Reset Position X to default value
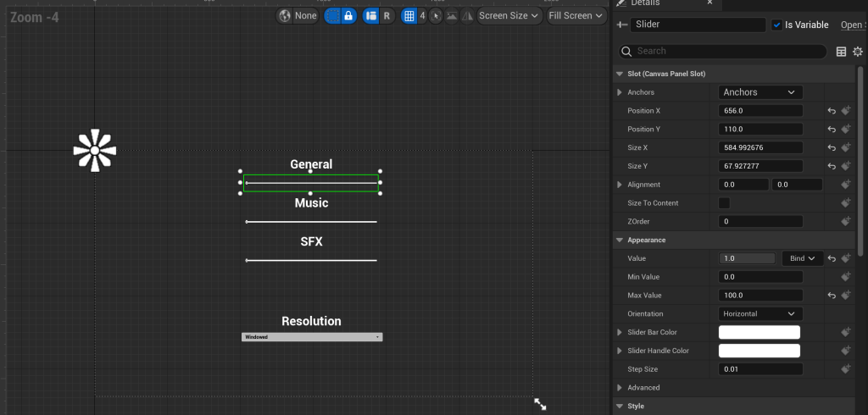This screenshot has width=868, height=415. [x=832, y=111]
